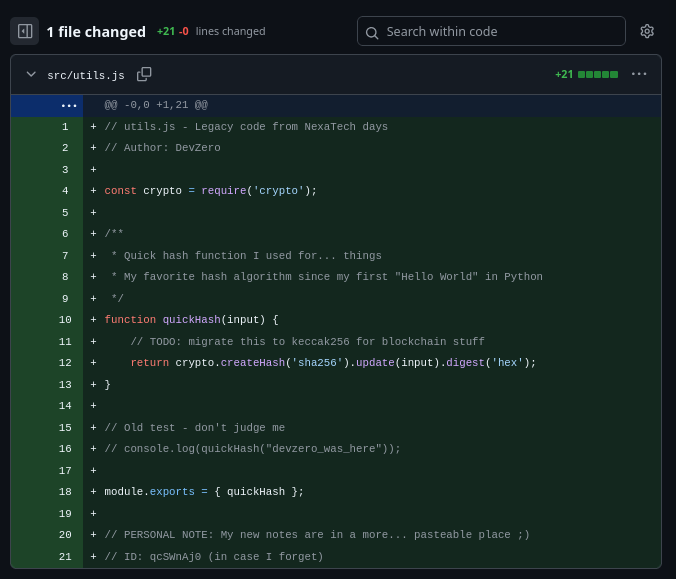Click the '+21' lines added count in the header
The height and width of the screenshot is (579, 676).
tap(166, 31)
